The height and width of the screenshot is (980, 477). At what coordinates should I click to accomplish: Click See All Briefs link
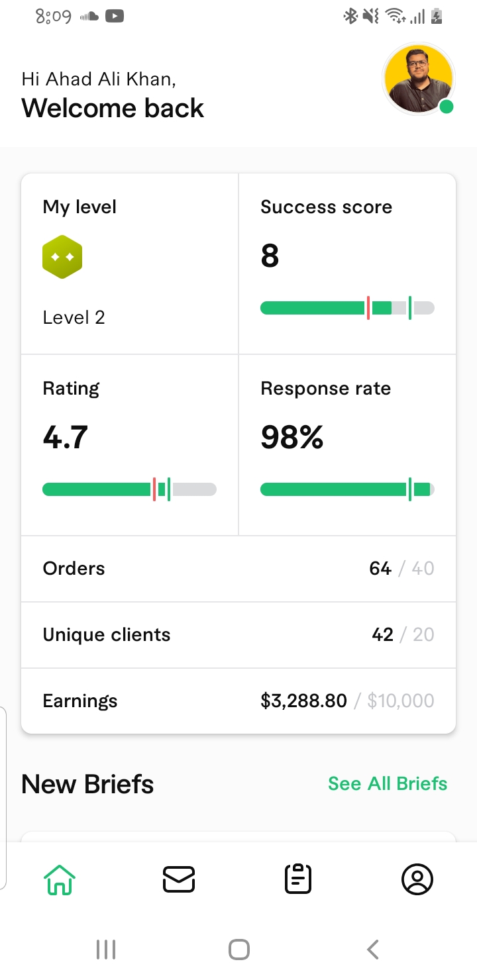pyautogui.click(x=388, y=783)
